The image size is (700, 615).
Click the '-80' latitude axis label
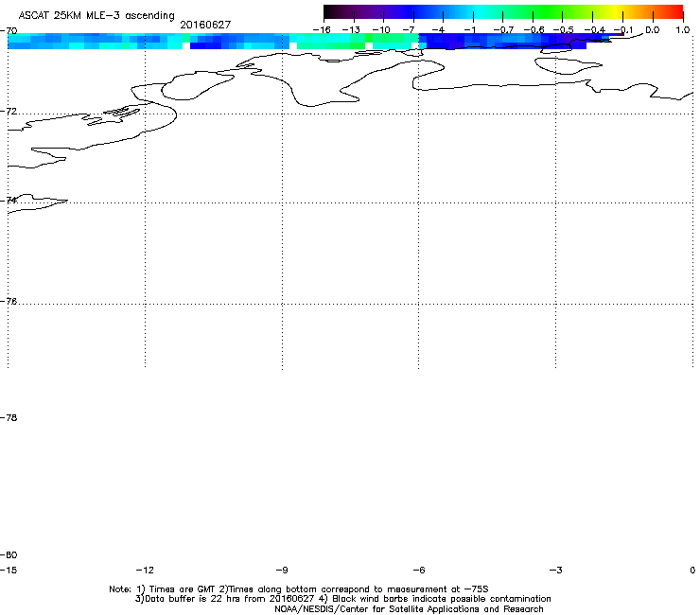[x=9, y=554]
